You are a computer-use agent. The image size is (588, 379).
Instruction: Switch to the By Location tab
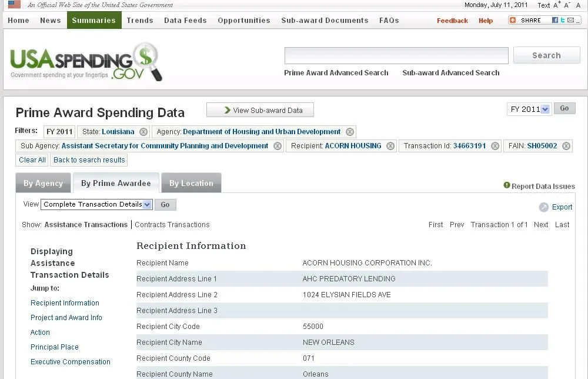[x=191, y=183]
